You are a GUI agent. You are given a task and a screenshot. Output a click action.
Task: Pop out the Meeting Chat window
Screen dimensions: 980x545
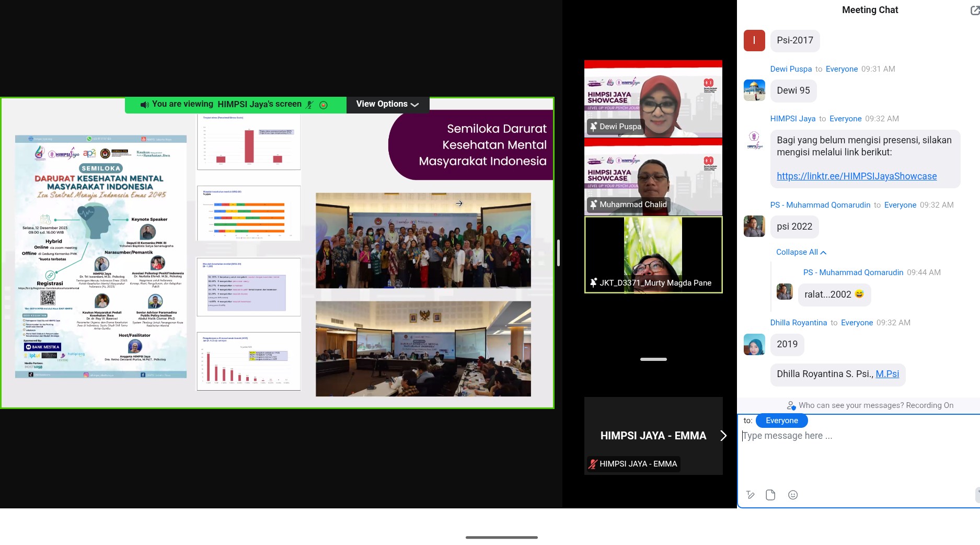(x=975, y=10)
